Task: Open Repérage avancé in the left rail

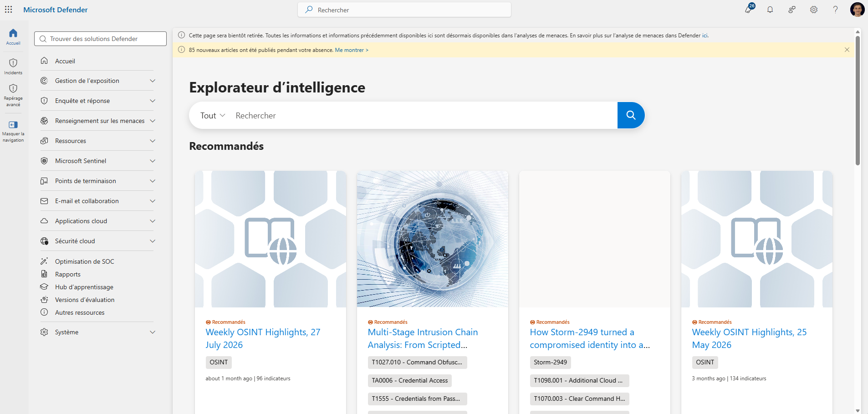Action: [13, 95]
